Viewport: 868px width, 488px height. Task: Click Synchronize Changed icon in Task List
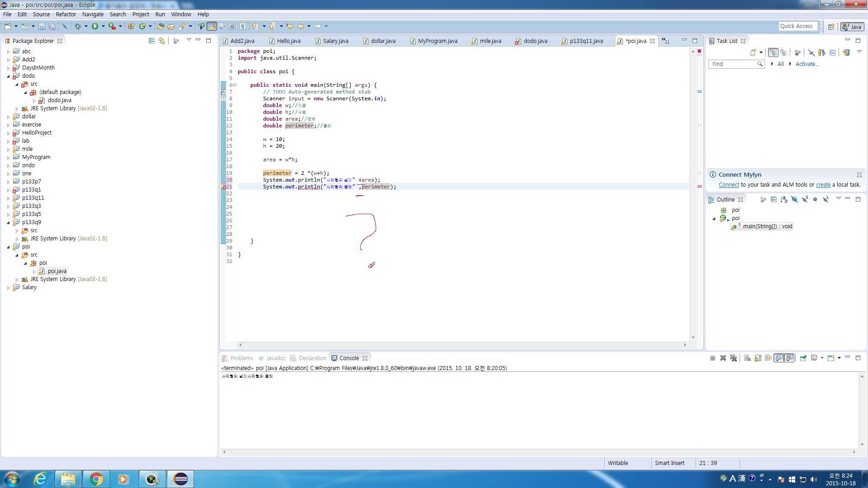(846, 52)
